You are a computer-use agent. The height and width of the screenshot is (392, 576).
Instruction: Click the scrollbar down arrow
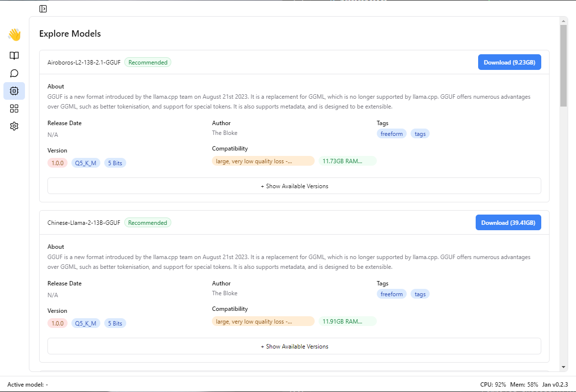(x=563, y=367)
